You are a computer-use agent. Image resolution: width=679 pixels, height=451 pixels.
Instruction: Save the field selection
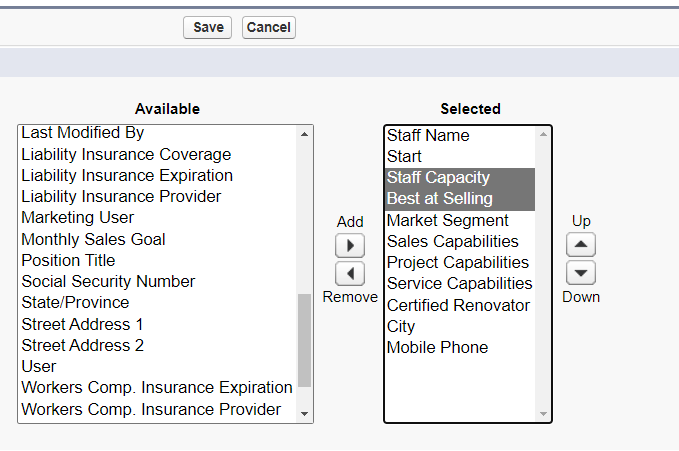(207, 27)
